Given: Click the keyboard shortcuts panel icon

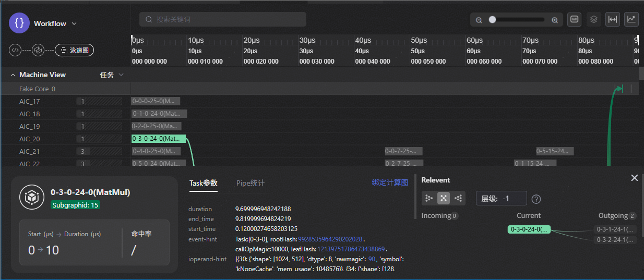Looking at the screenshot, I should pyautogui.click(x=575, y=19).
